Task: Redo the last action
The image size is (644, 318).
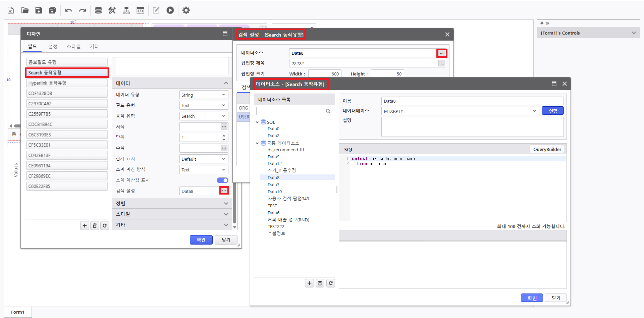Action: tap(83, 10)
